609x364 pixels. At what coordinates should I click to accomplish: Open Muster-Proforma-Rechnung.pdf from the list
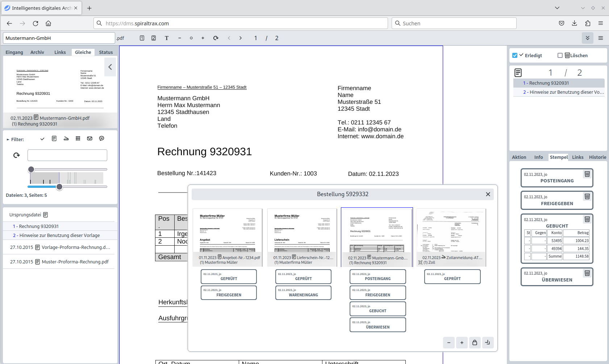point(75,262)
